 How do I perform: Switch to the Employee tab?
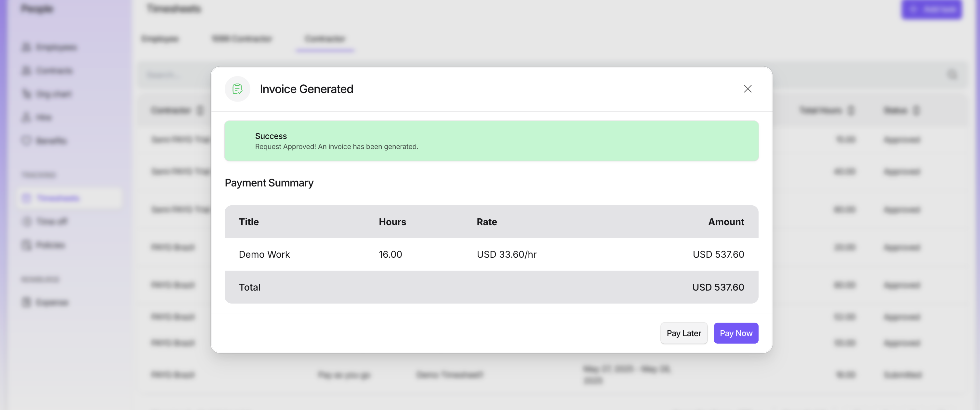point(160,38)
